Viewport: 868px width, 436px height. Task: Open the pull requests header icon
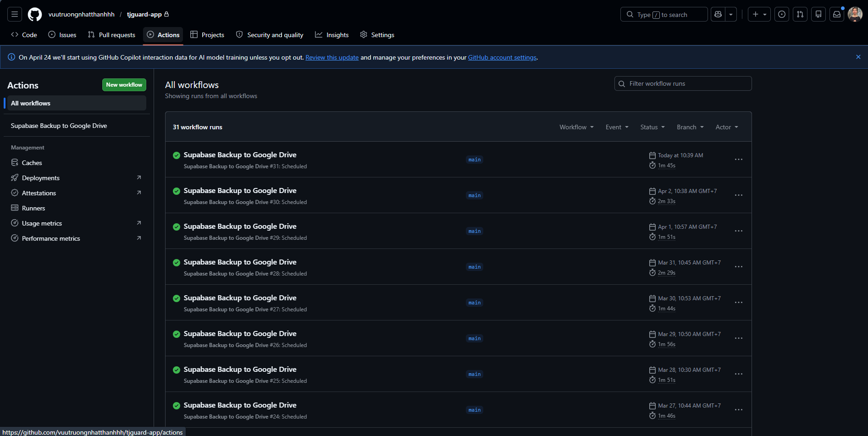800,15
